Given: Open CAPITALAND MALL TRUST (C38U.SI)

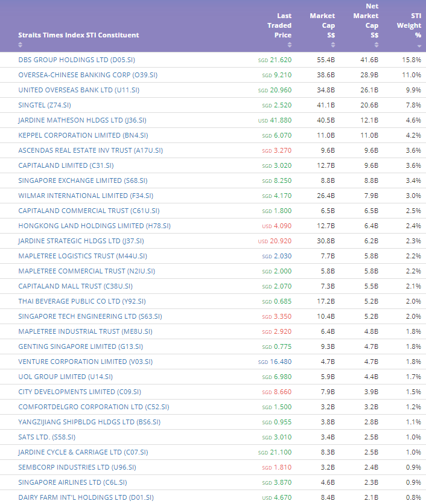Looking at the screenshot, I should pos(75,286).
